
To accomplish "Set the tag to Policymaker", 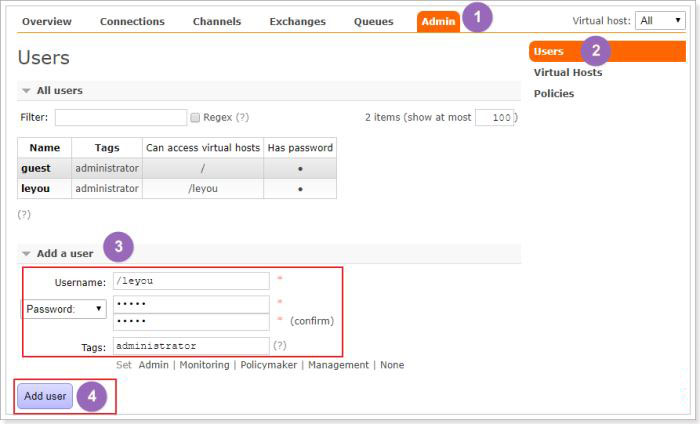I will pos(268,365).
